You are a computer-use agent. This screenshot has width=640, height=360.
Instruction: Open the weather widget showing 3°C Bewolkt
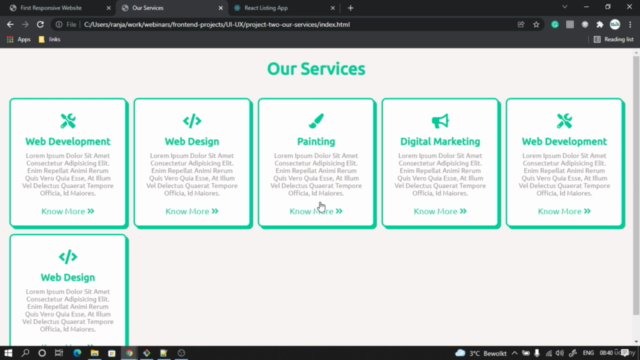click(481, 353)
